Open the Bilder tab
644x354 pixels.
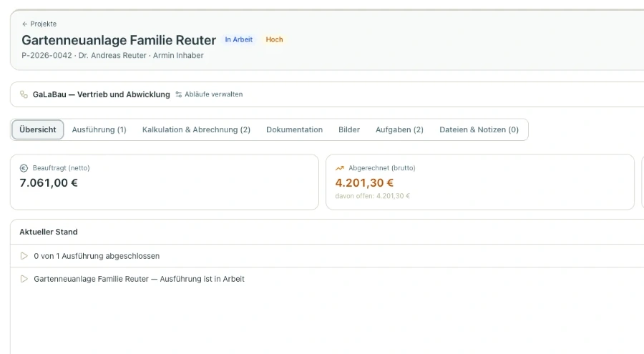[349, 129]
